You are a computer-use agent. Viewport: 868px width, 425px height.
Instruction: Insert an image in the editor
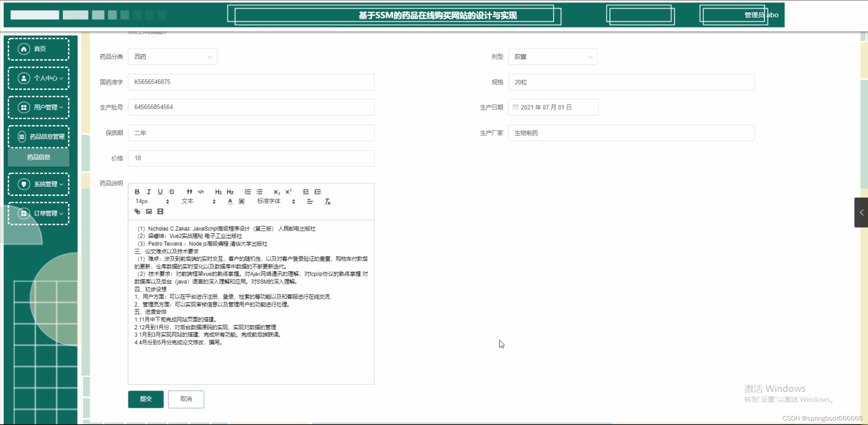tap(149, 211)
